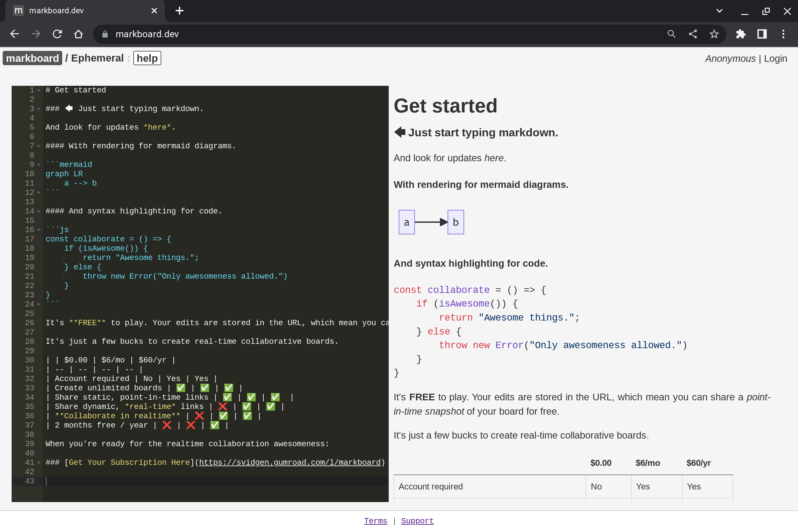Click the green check in editor line 37
Screen dimensions: 798x532
pyautogui.click(x=215, y=425)
